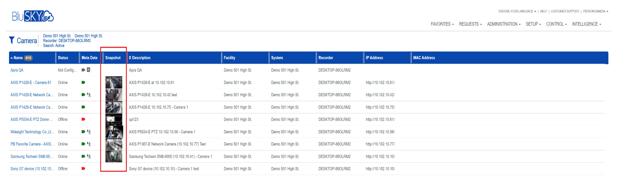Open the Setup menu
Image resolution: width=644 pixels, height=183 pixels.
[x=533, y=24]
